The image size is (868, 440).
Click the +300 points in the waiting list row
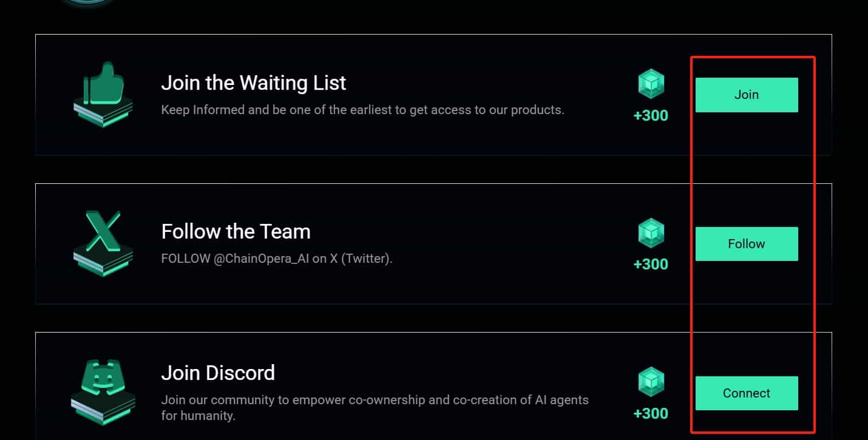click(x=651, y=115)
